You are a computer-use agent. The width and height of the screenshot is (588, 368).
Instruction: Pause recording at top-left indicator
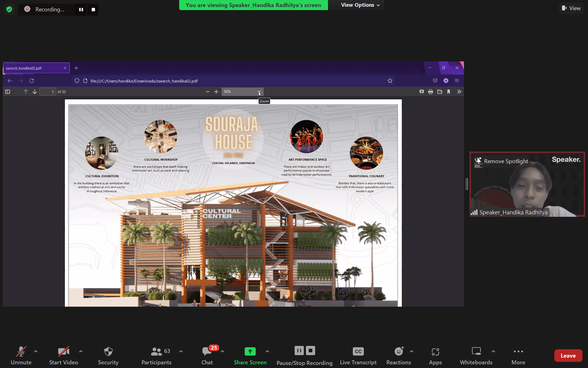81,10
